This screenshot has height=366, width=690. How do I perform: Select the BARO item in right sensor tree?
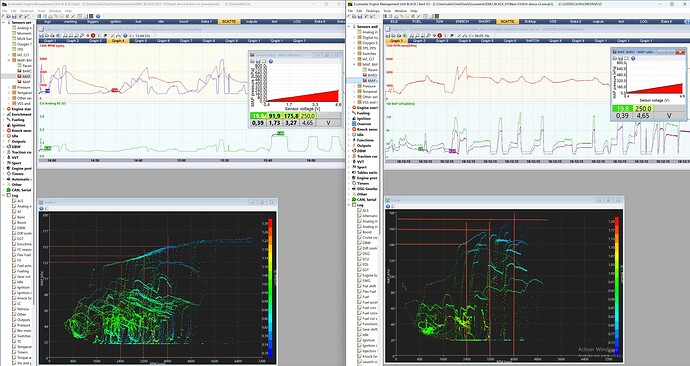point(370,75)
